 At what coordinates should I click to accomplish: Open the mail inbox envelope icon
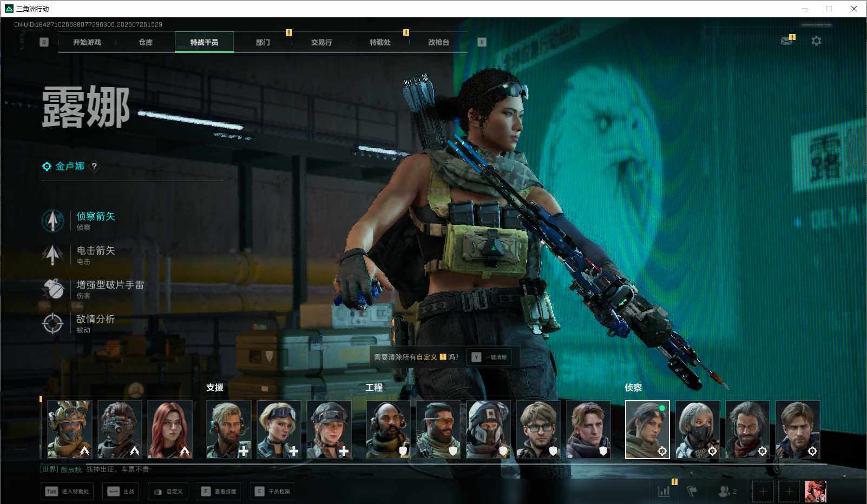786,41
